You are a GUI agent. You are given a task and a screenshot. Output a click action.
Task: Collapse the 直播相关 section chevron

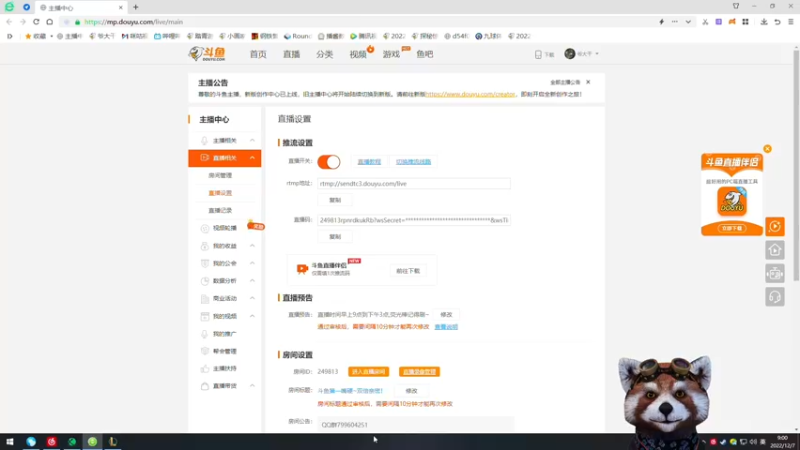(x=252, y=158)
